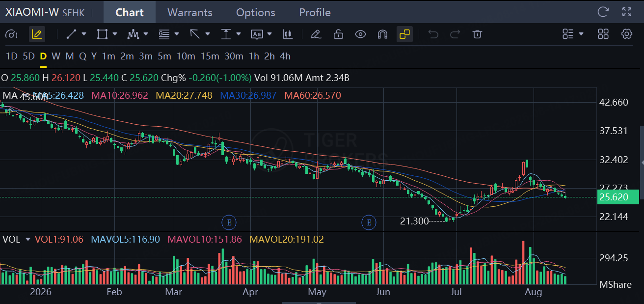The width and height of the screenshot is (644, 304).
Task: Select the 5D timeframe
Action: [29, 56]
